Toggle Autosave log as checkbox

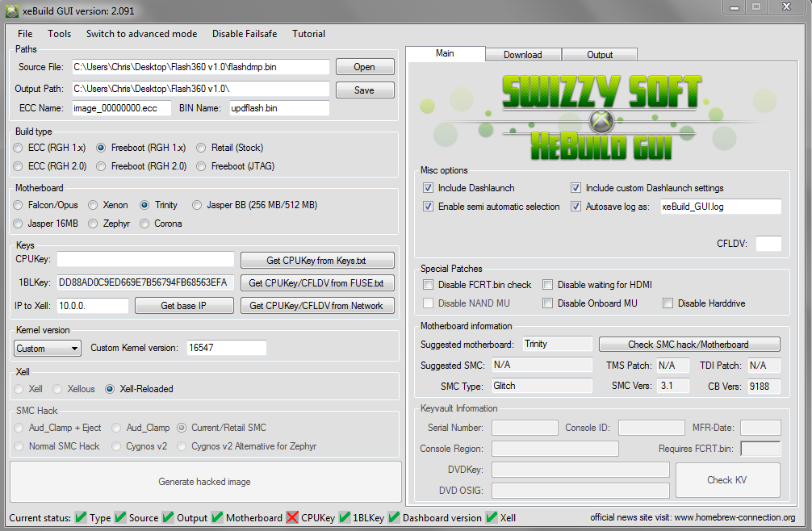pos(576,207)
